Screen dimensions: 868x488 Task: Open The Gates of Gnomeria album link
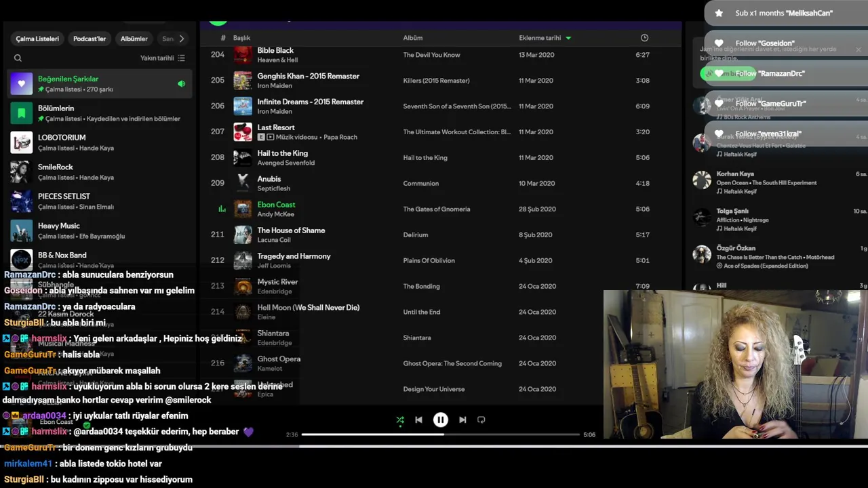tap(437, 209)
